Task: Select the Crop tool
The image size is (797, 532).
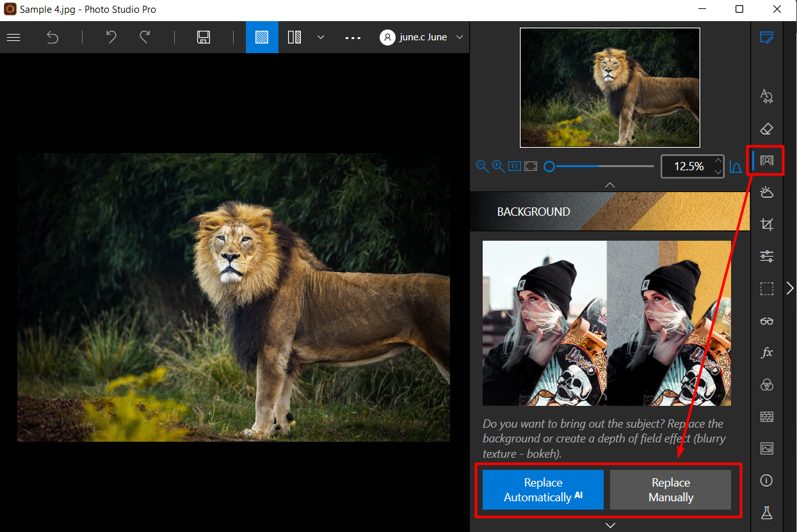Action: pyautogui.click(x=767, y=225)
